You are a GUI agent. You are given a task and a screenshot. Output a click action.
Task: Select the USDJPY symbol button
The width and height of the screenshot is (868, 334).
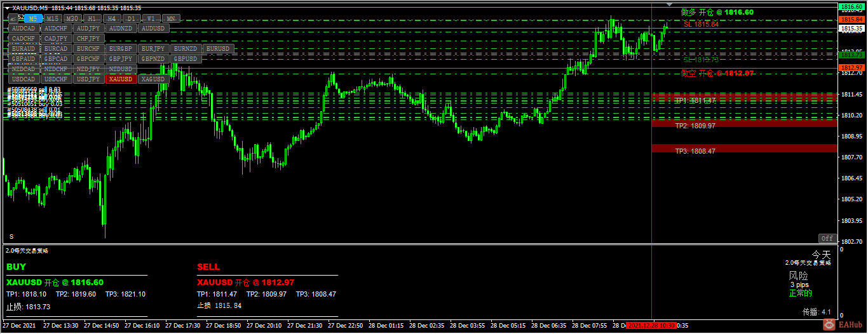[89, 79]
